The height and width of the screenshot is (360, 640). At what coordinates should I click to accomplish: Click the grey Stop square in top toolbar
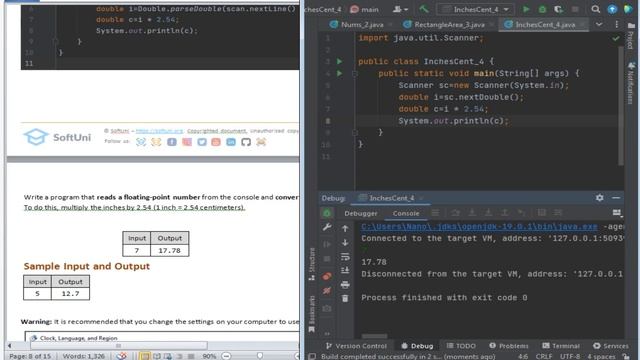pyautogui.click(x=575, y=9)
